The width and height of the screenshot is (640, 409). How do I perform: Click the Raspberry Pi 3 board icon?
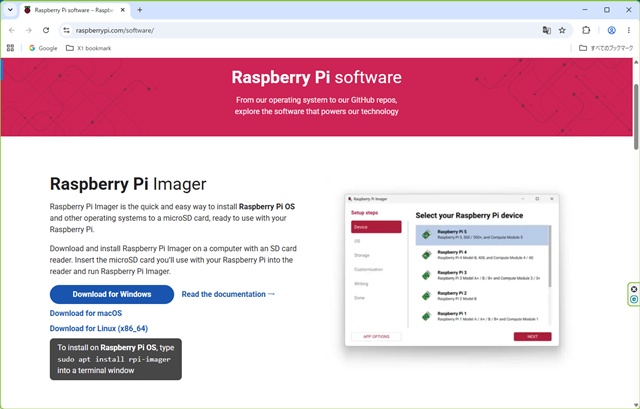click(427, 276)
